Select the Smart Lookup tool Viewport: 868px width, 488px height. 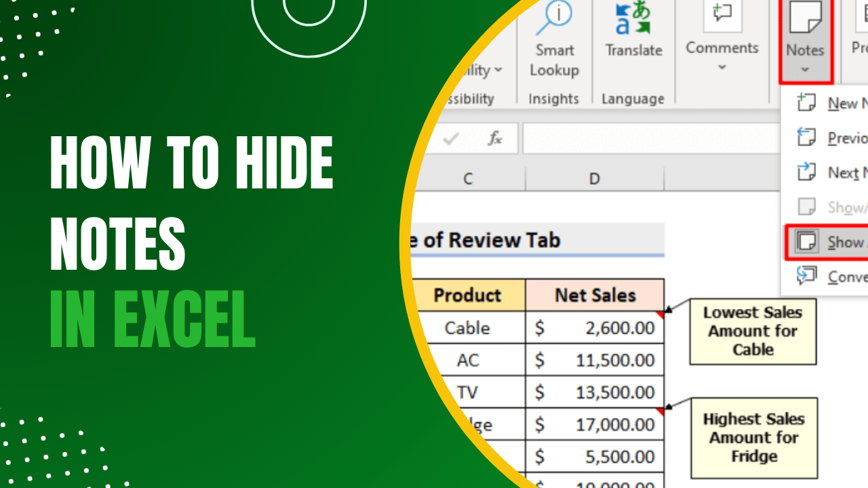coord(554,41)
